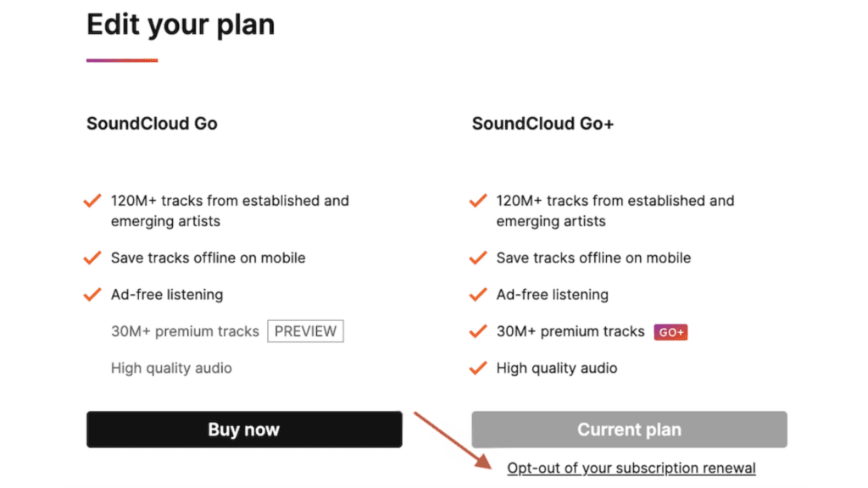Image resolution: width=868 pixels, height=488 pixels.
Task: Click the checkmark next to 30M+ premium tracks
Action: tap(477, 332)
